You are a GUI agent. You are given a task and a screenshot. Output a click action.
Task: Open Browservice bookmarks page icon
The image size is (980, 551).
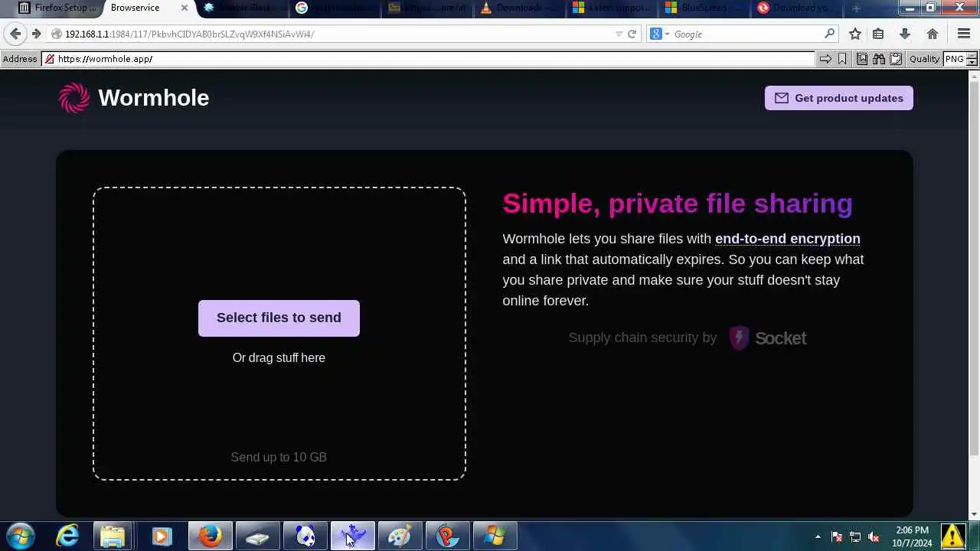(862, 59)
